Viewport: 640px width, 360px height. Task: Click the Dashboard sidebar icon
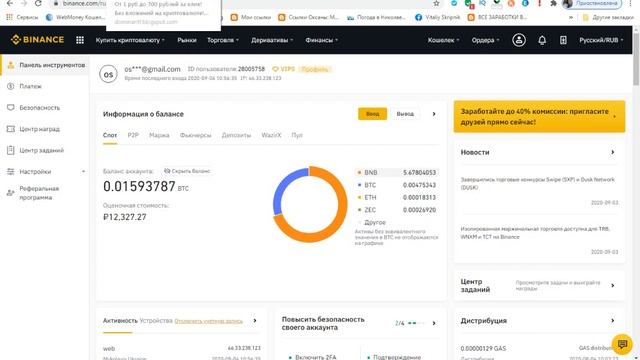pos(11,65)
